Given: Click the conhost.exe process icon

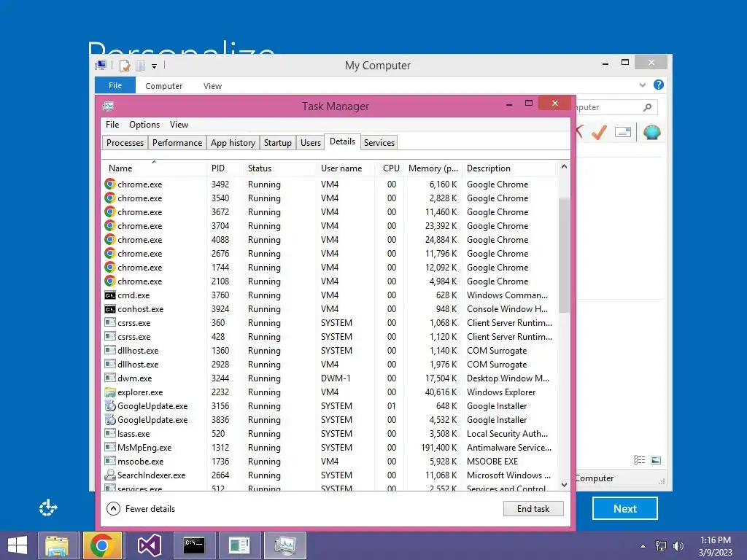Looking at the screenshot, I should click(x=110, y=309).
